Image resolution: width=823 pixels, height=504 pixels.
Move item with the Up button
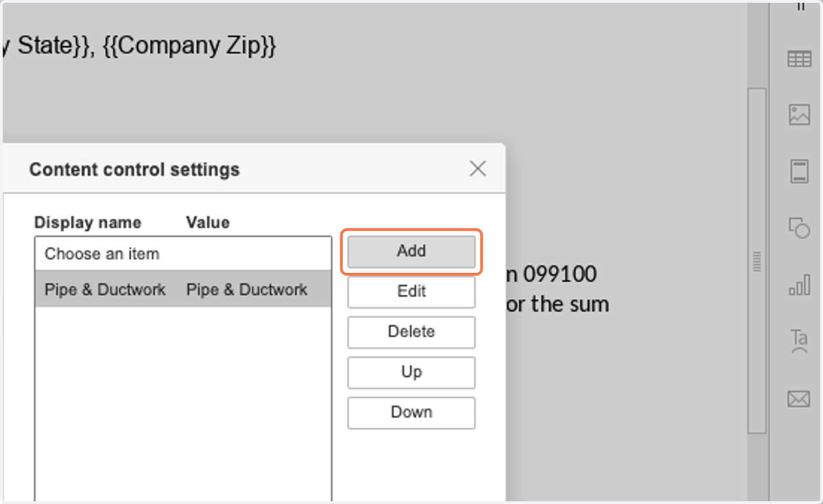pos(411,372)
